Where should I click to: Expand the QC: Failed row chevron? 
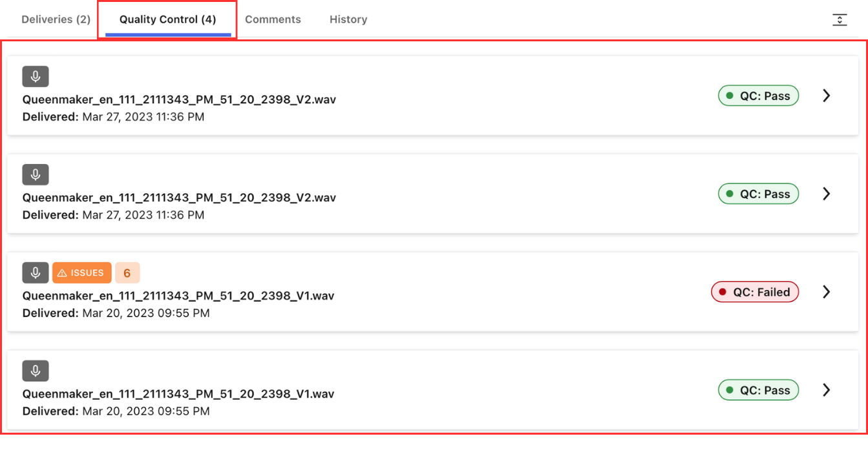826,292
